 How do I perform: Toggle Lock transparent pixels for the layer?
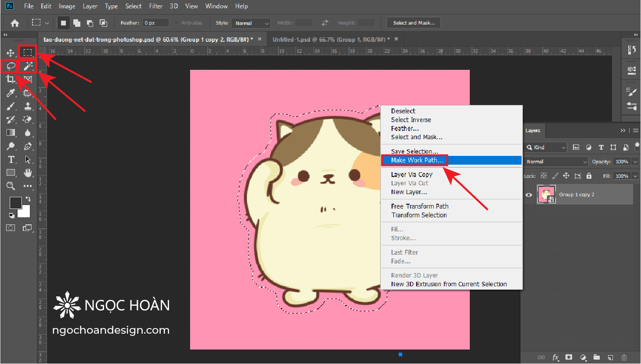[x=544, y=176]
